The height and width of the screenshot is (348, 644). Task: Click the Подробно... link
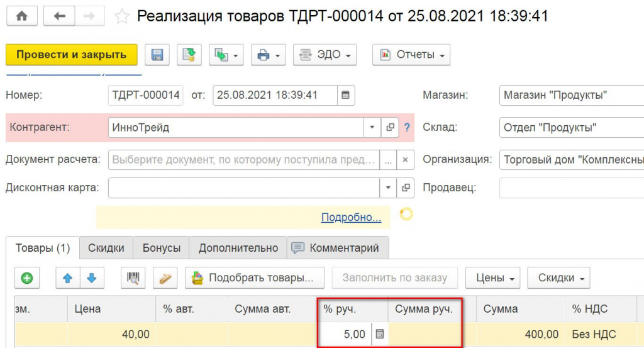click(351, 217)
